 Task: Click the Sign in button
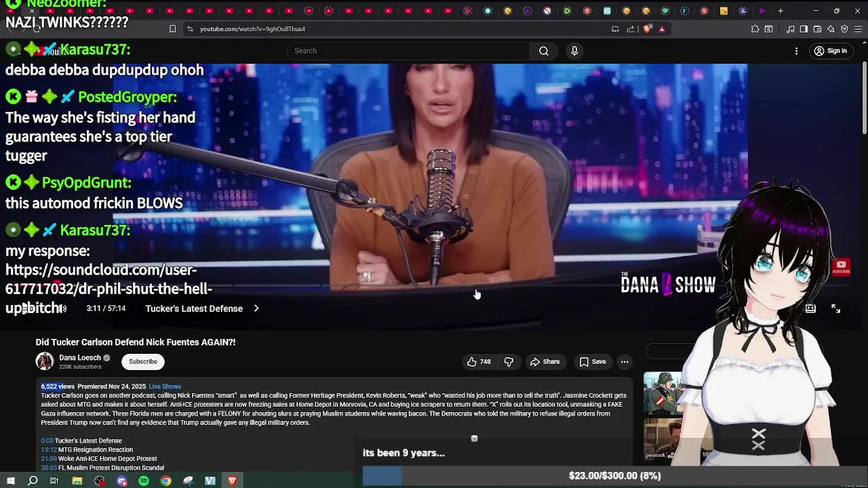831,51
